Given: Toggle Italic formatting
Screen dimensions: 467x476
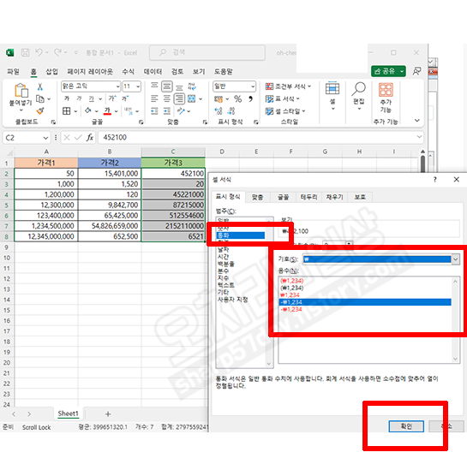Looking at the screenshot, I should (80, 98).
